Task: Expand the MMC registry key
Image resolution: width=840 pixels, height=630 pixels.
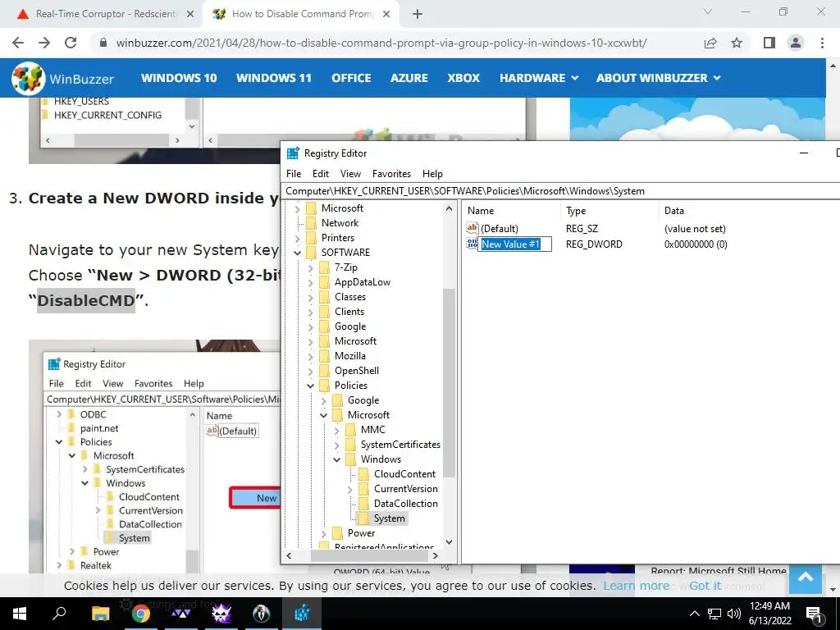Action: click(x=337, y=430)
